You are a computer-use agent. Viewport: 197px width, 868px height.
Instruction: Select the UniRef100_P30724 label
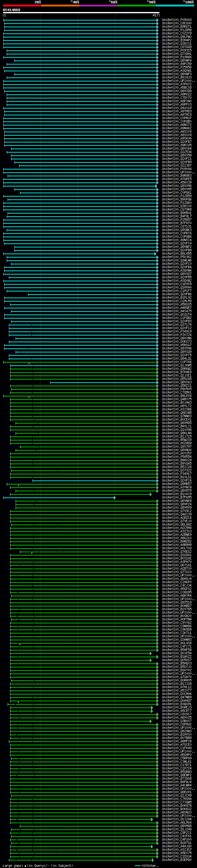pos(177,335)
